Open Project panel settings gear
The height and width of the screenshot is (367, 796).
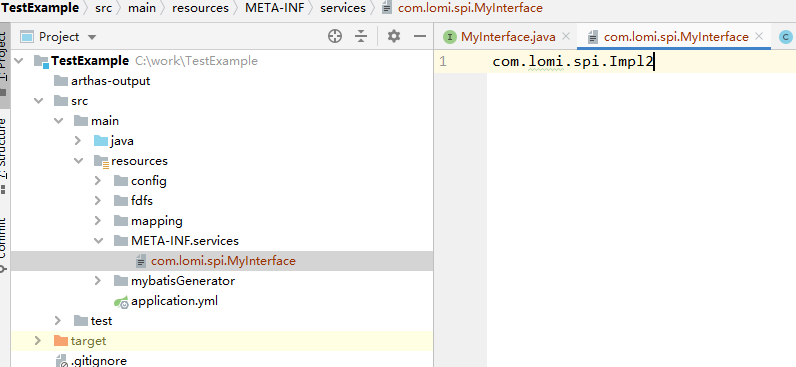point(394,36)
